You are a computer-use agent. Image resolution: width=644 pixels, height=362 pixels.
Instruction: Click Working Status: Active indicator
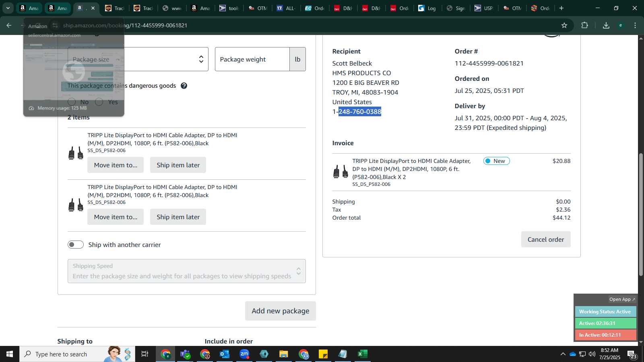pyautogui.click(x=605, y=312)
